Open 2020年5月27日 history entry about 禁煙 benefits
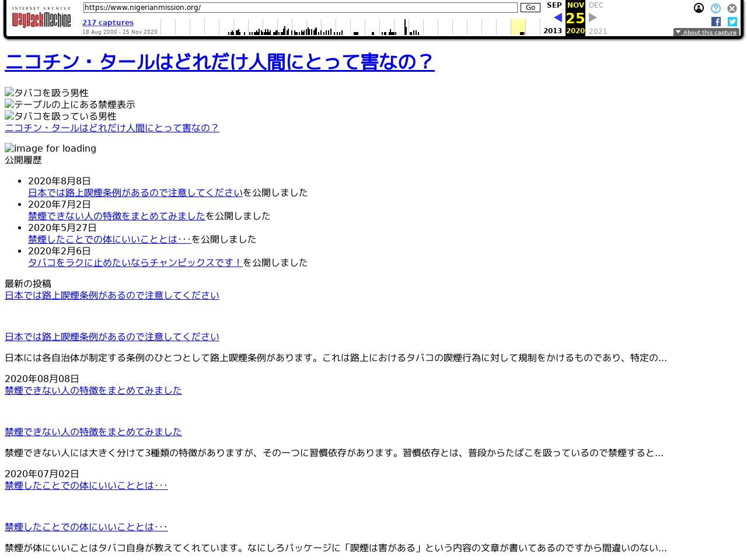This screenshot has width=747, height=560. (110, 239)
